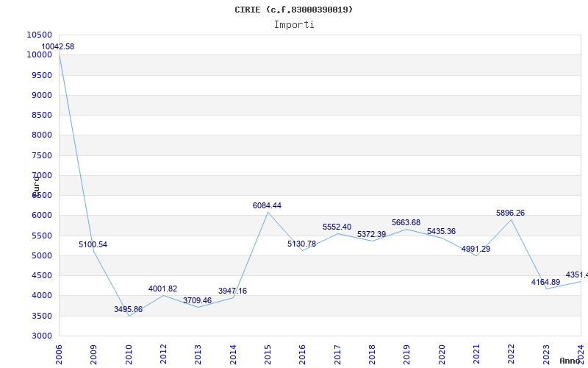The height and width of the screenshot is (368, 588).
Task: Click the y-axis value 3500
Action: click(x=42, y=316)
